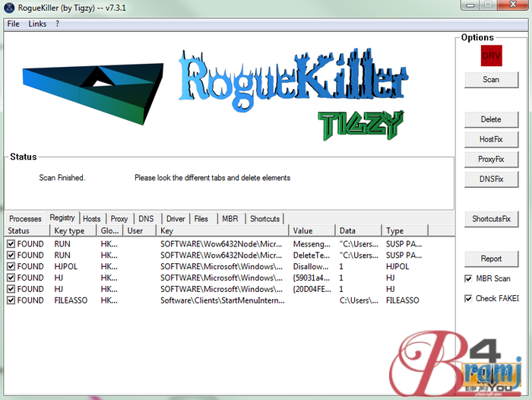The height and width of the screenshot is (400, 532).
Task: Select the Registry tab
Action: 62,217
